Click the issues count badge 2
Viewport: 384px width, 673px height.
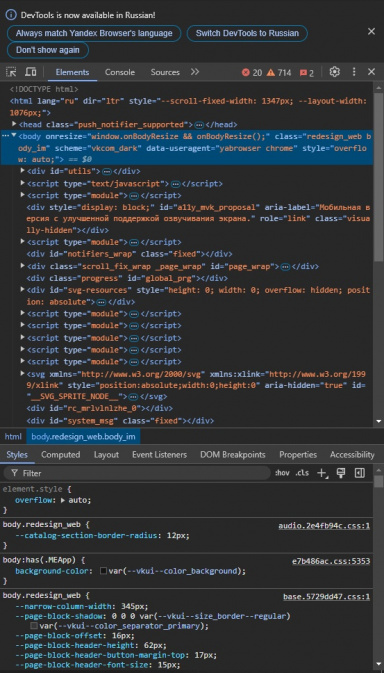(307, 73)
